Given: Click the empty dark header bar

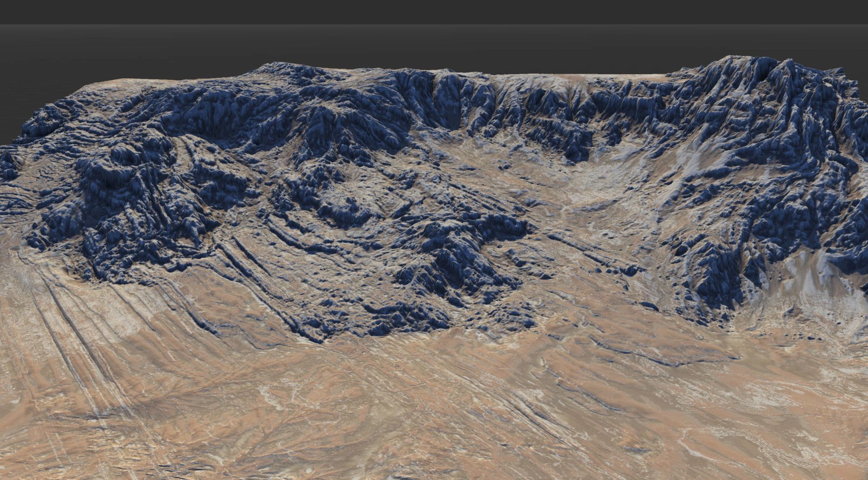Looking at the screenshot, I should pyautogui.click(x=434, y=12).
